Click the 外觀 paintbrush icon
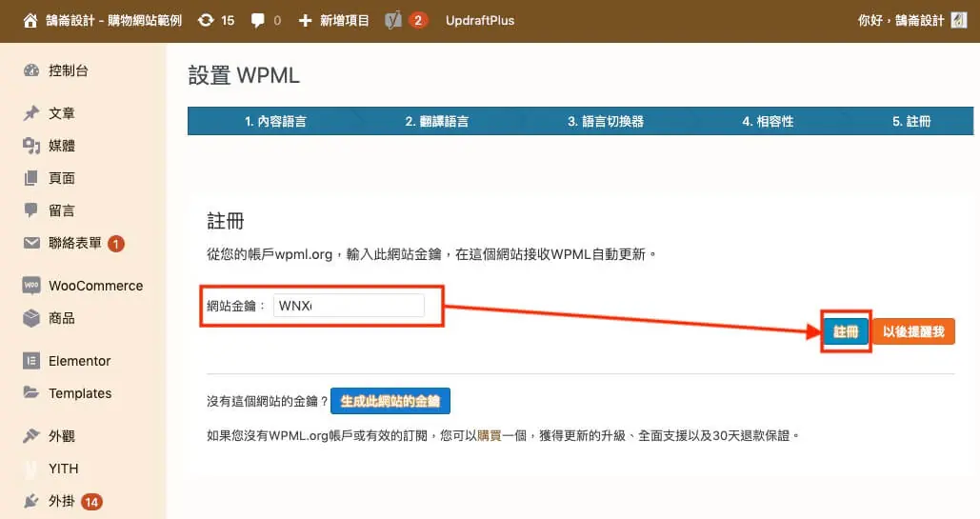 tap(31, 436)
